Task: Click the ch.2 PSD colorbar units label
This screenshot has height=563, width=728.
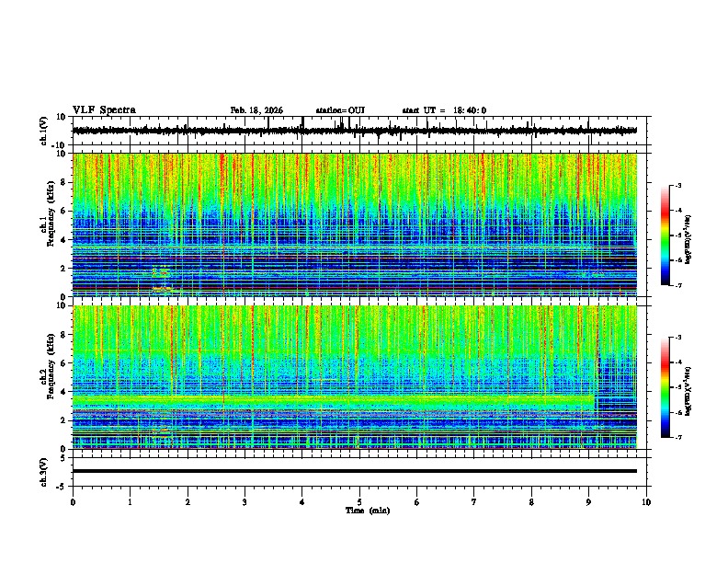Action: point(688,391)
